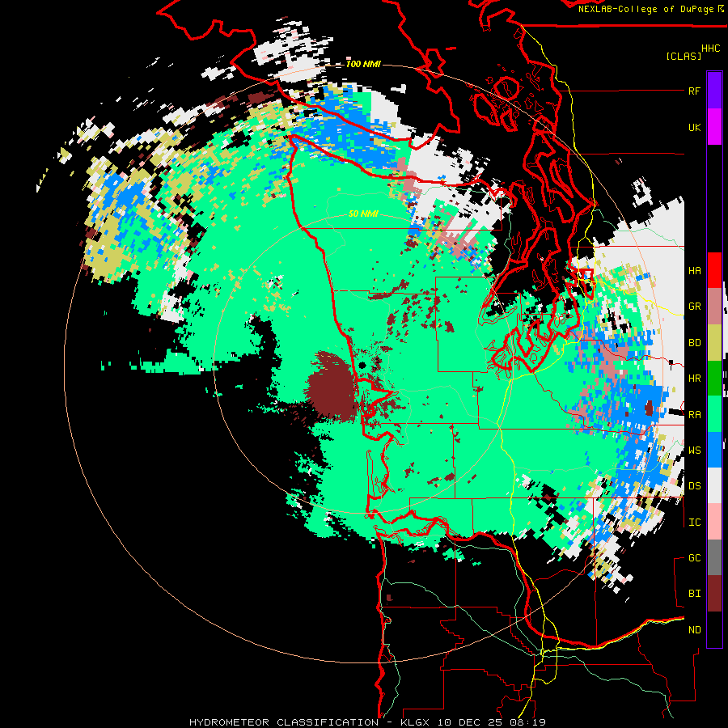The image size is (728, 728).
Task: Click the RA legend label
Action: 694,415
